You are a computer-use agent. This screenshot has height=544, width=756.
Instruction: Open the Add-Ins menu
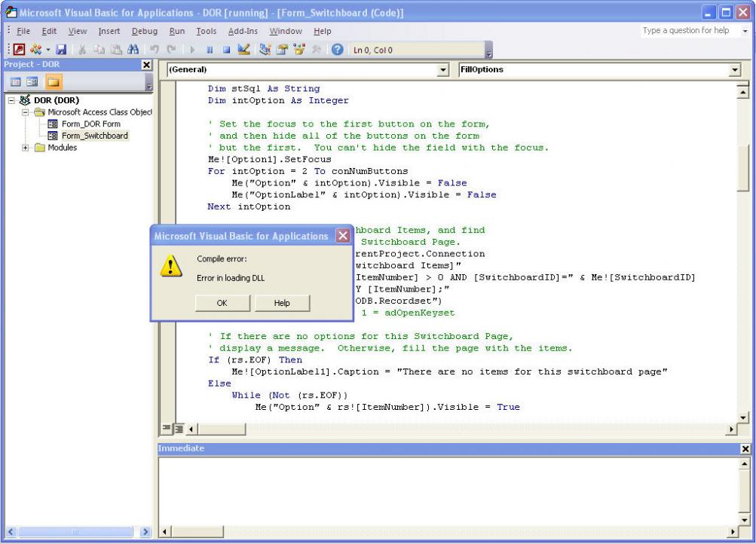click(x=243, y=31)
